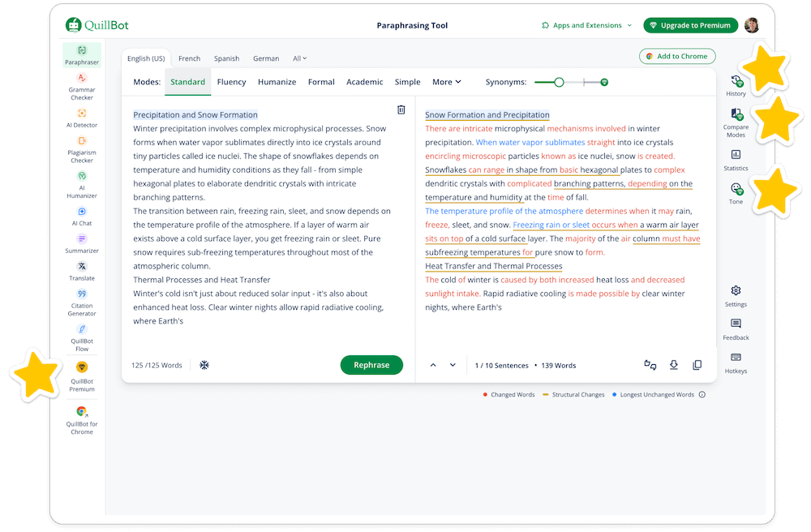The image size is (811, 532).
Task: Click the '1 / 10 Sentences' indicator
Action: [x=502, y=366]
